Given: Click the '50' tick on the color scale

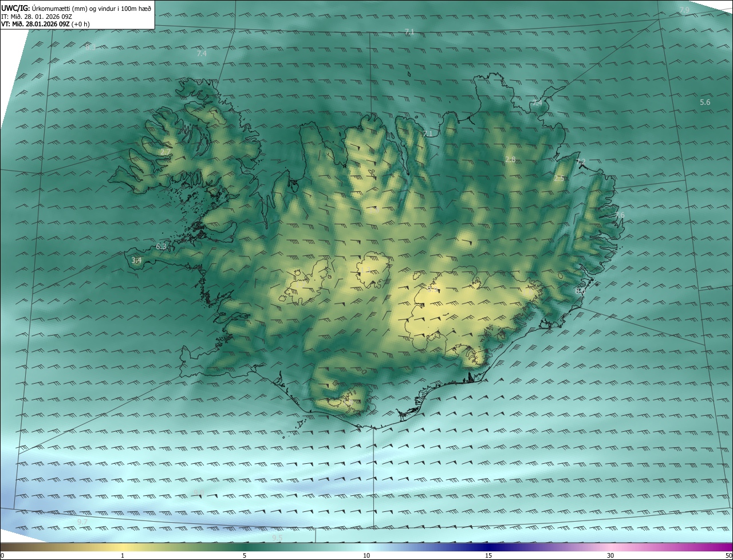Looking at the screenshot, I should (728, 555).
